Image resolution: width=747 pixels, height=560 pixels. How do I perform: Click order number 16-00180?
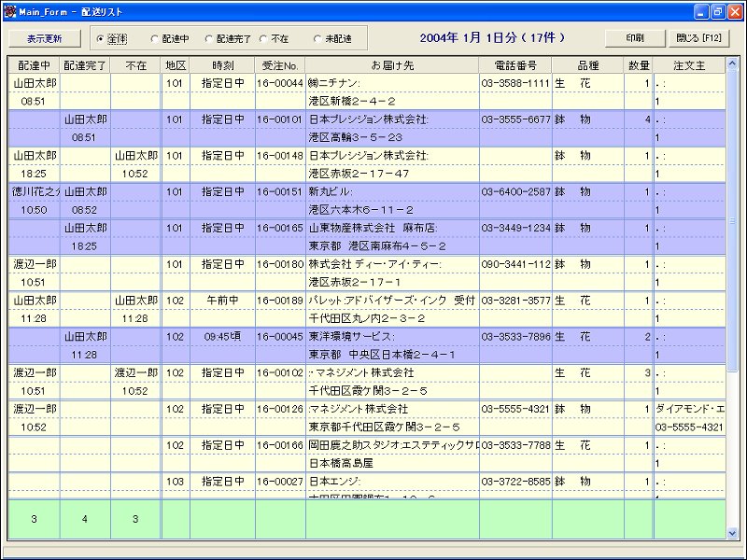pos(280,264)
